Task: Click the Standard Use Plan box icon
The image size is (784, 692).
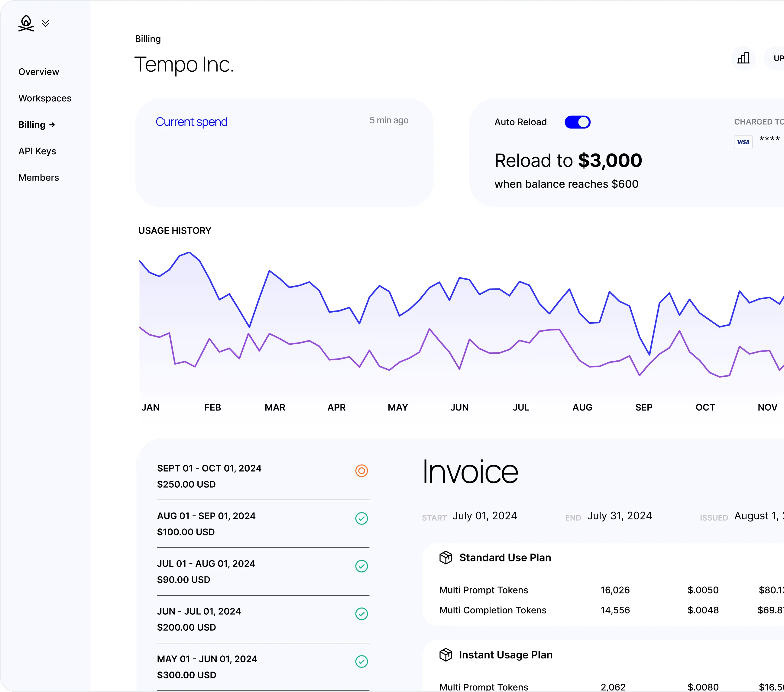Action: [x=446, y=557]
